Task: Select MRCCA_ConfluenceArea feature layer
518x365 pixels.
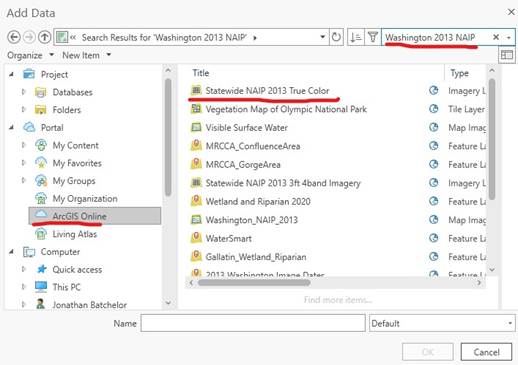Action: pos(253,146)
